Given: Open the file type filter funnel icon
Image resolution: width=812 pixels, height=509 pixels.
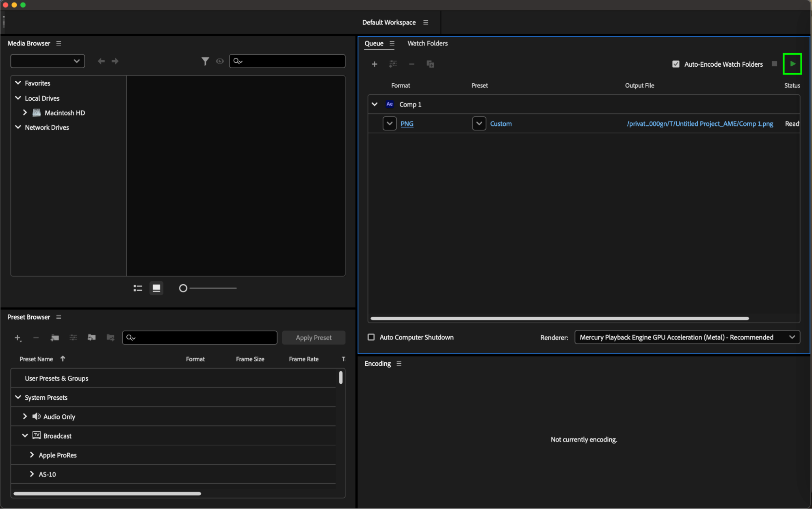Looking at the screenshot, I should [205, 61].
